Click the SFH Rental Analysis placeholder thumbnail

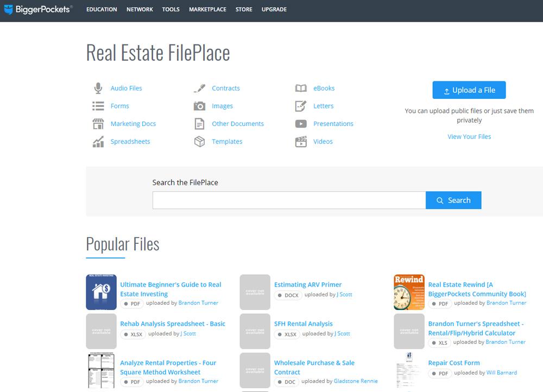[255, 331]
